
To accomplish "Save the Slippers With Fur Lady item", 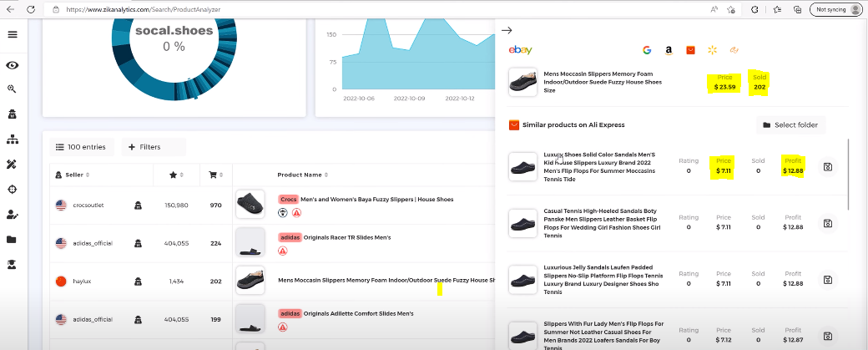I will pyautogui.click(x=828, y=336).
